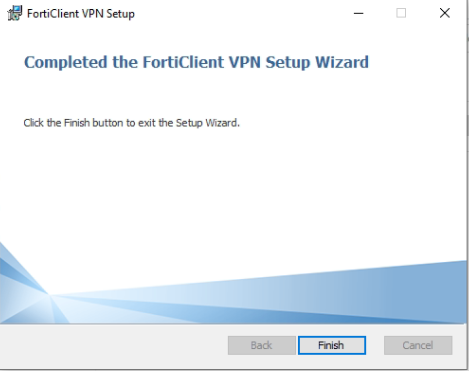Click the gray footer bar beside Back
Image resolution: width=469 pixels, height=371 pixels.
[x=113, y=346]
